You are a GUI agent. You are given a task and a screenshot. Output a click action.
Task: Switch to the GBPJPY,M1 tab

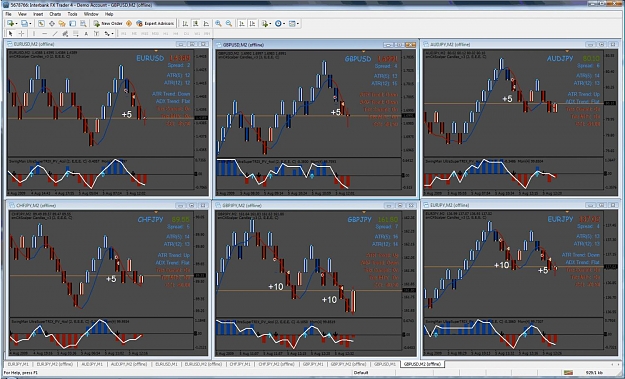(x=314, y=364)
